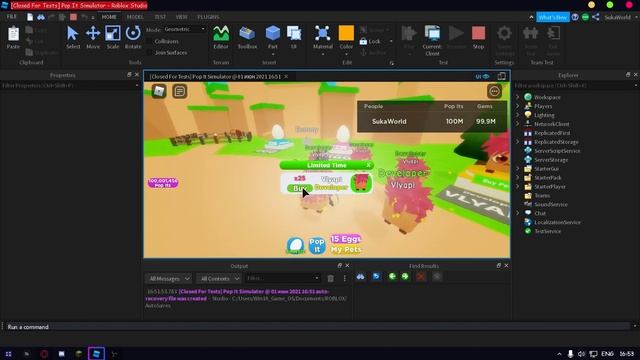Clear output with the trash icon
This screenshot has width=640, height=360.
point(331,278)
